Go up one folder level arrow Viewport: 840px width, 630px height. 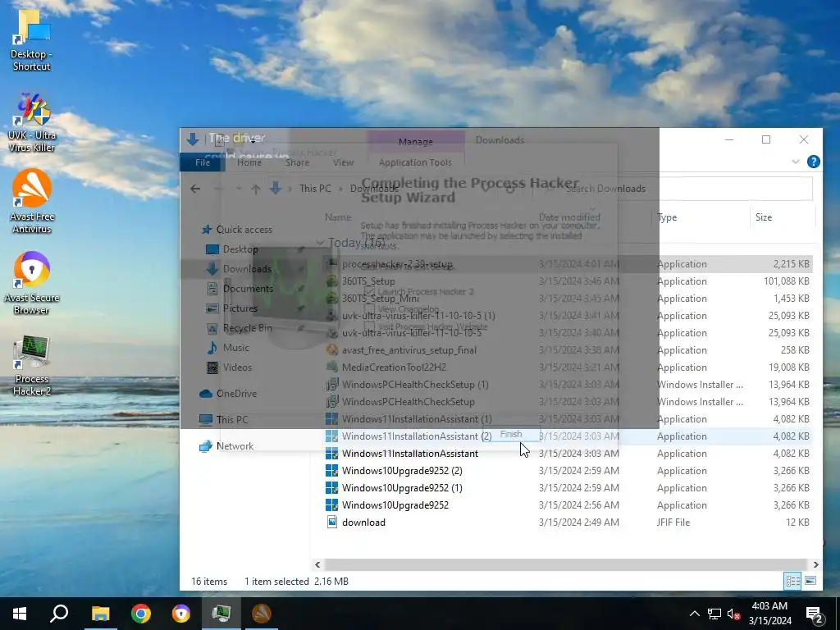tap(256, 189)
